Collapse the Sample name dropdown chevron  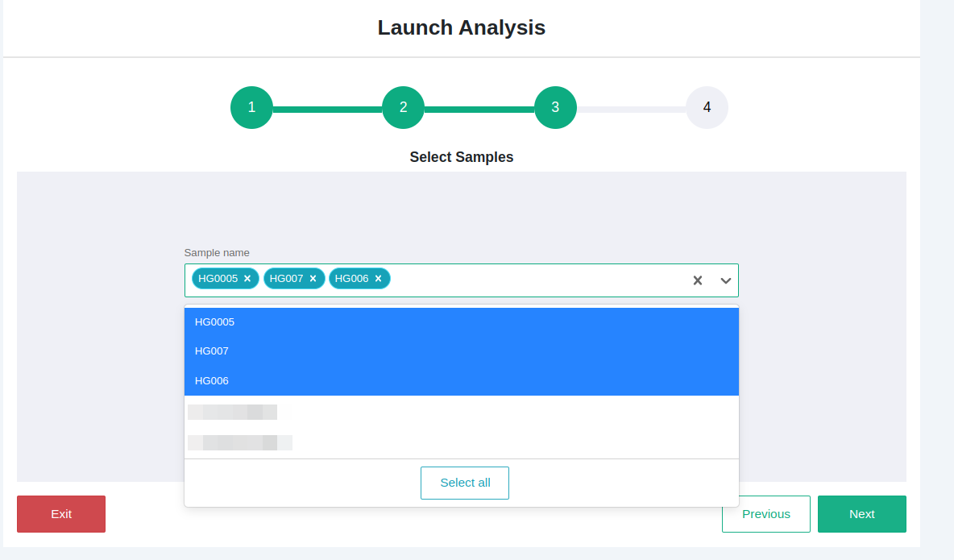(726, 280)
